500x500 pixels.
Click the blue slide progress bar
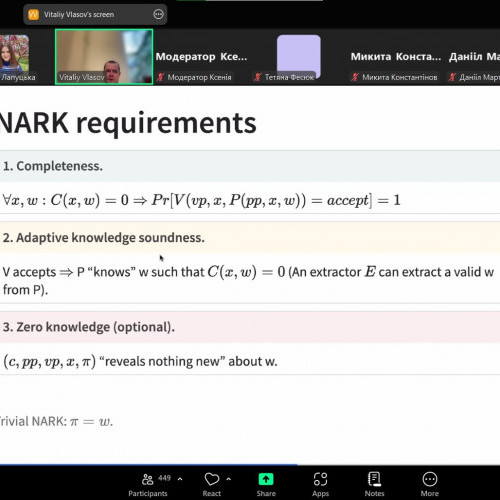[x=149, y=464]
